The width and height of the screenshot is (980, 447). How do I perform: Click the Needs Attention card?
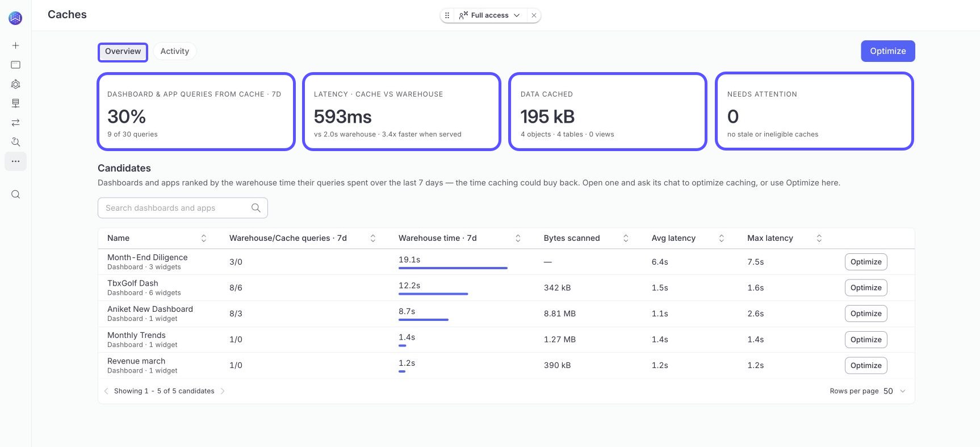(814, 111)
